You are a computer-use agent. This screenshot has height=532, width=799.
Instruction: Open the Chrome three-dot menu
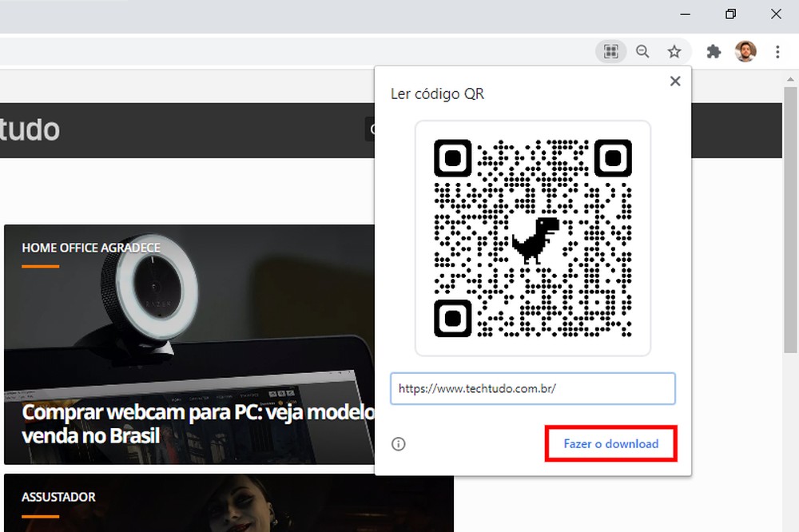[777, 51]
